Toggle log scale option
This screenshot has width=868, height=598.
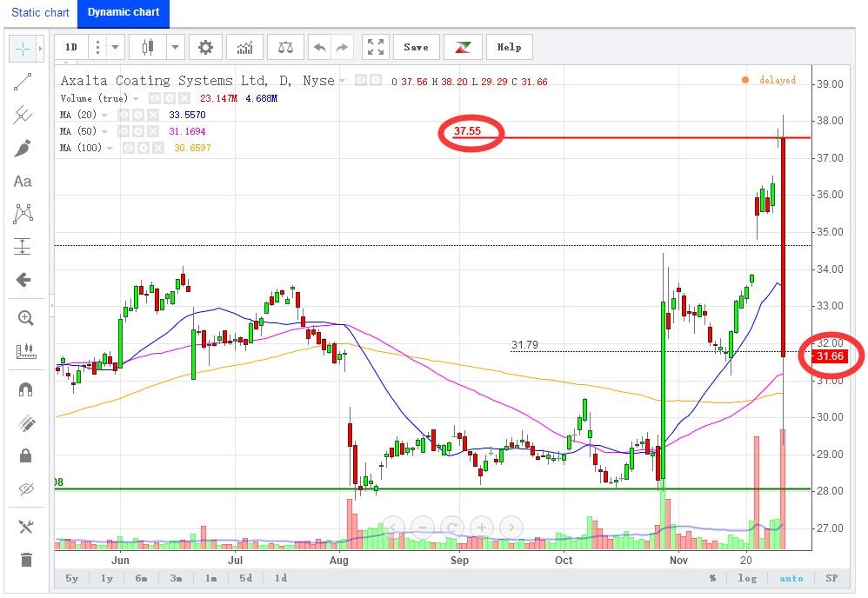point(747,577)
